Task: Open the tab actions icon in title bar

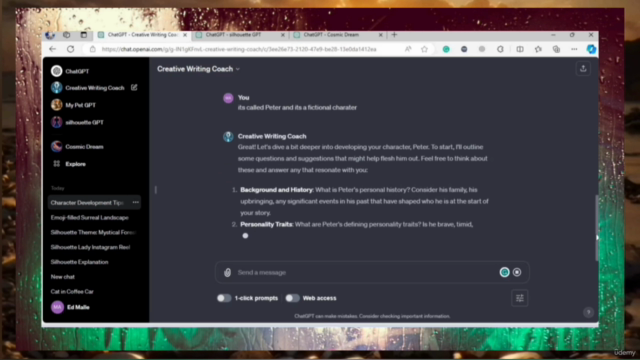Action: (x=84, y=35)
